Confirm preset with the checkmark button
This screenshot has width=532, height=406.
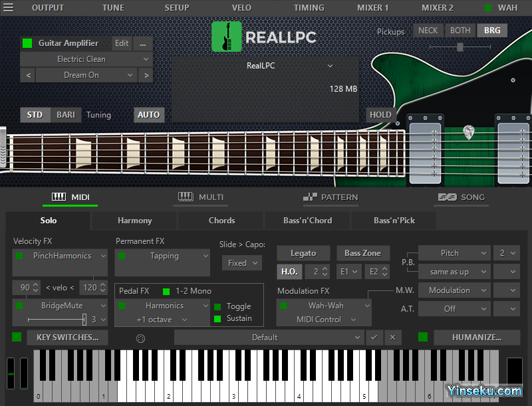(x=374, y=338)
